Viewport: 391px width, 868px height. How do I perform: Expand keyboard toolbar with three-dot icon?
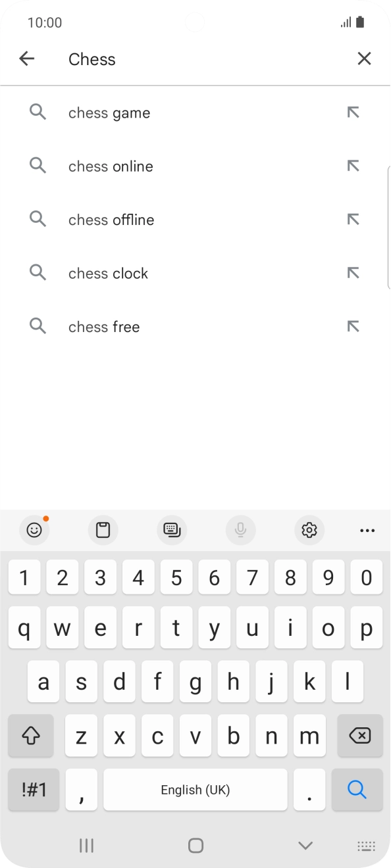[367, 530]
